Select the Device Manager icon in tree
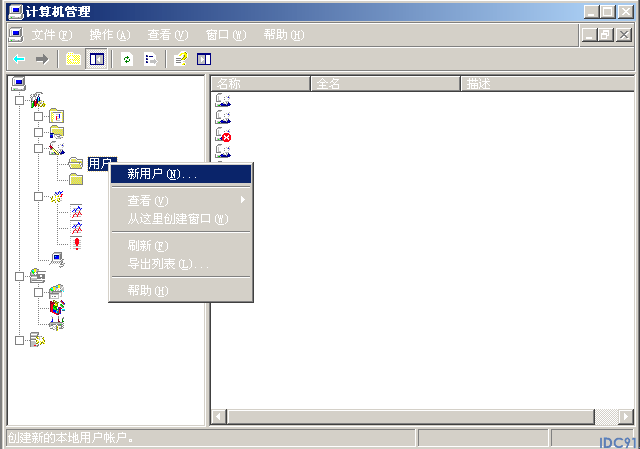This screenshot has height=449, width=640. tap(57, 260)
